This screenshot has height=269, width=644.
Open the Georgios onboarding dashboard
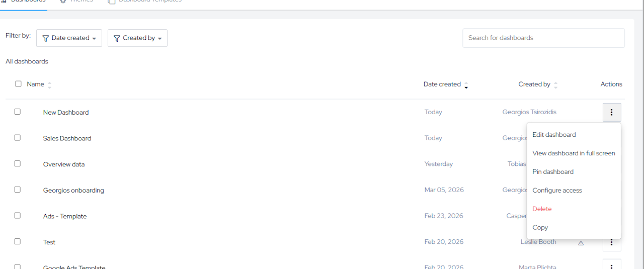pyautogui.click(x=73, y=190)
